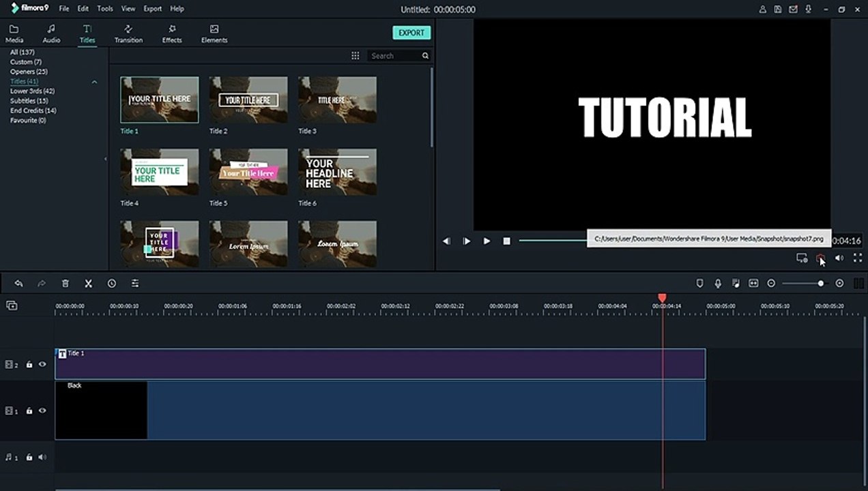Viewport: 868px width, 491px height.
Task: Collapse the Titles (41) category arrow
Action: point(94,82)
